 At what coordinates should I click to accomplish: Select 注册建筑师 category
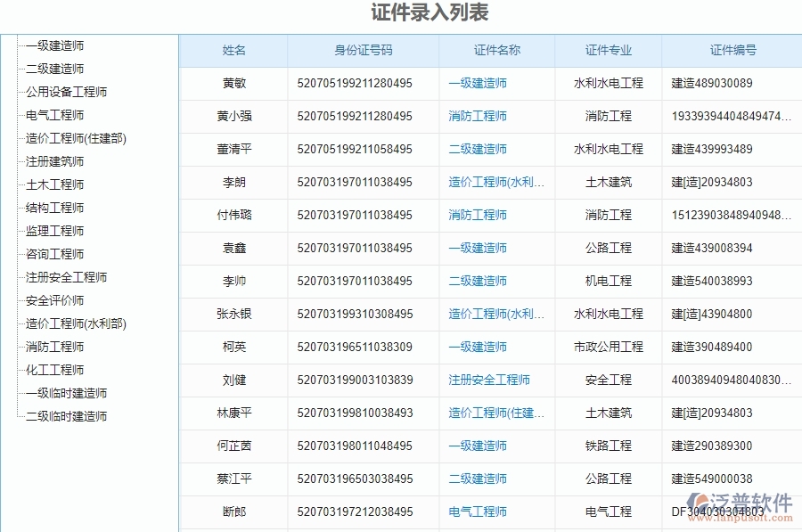(x=52, y=161)
